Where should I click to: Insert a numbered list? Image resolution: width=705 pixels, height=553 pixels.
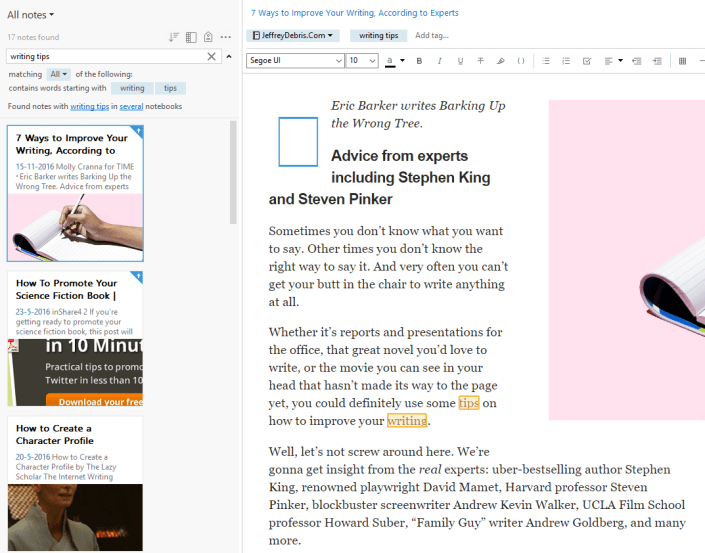pyautogui.click(x=566, y=61)
